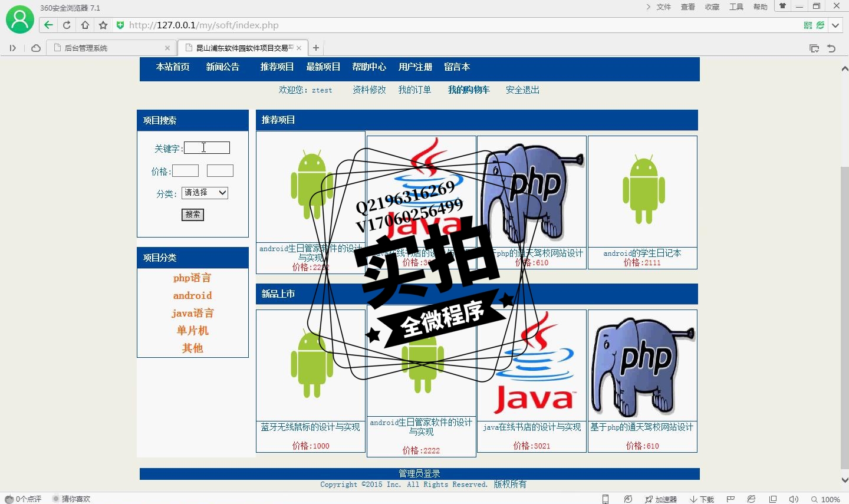This screenshot has height=504, width=849.
Task: Click the first 价格 minimum price field
Action: point(185,171)
